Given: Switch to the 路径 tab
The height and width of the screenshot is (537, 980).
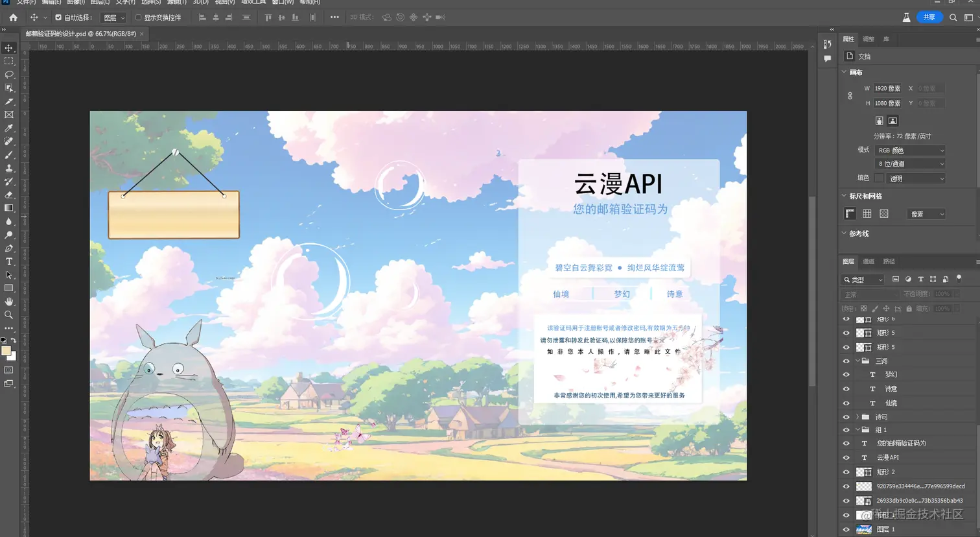Looking at the screenshot, I should [x=889, y=261].
